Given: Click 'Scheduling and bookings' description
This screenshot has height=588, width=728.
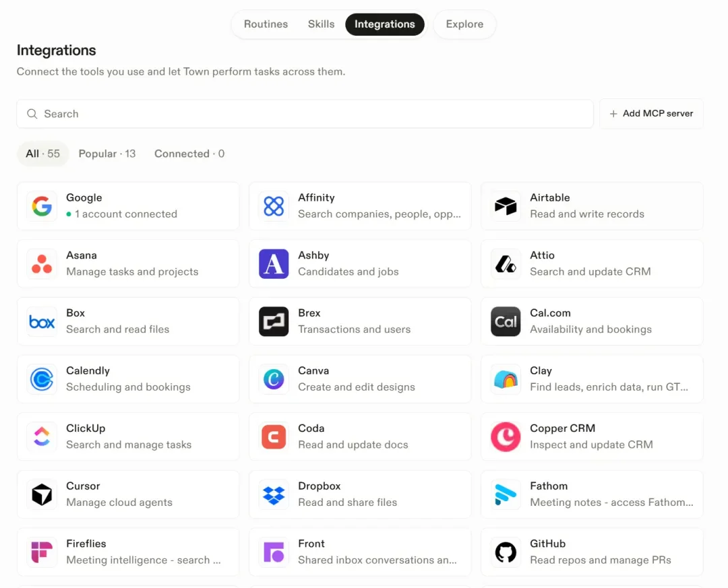Looking at the screenshot, I should [128, 387].
